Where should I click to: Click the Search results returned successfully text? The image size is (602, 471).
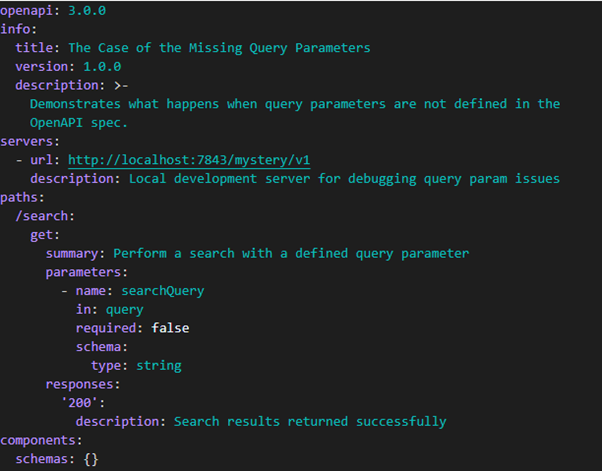click(310, 422)
